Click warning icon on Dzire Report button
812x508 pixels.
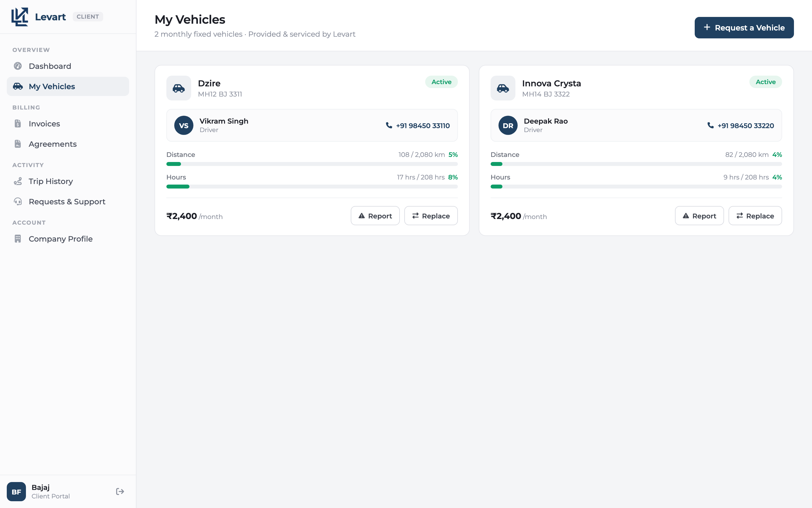click(x=361, y=216)
